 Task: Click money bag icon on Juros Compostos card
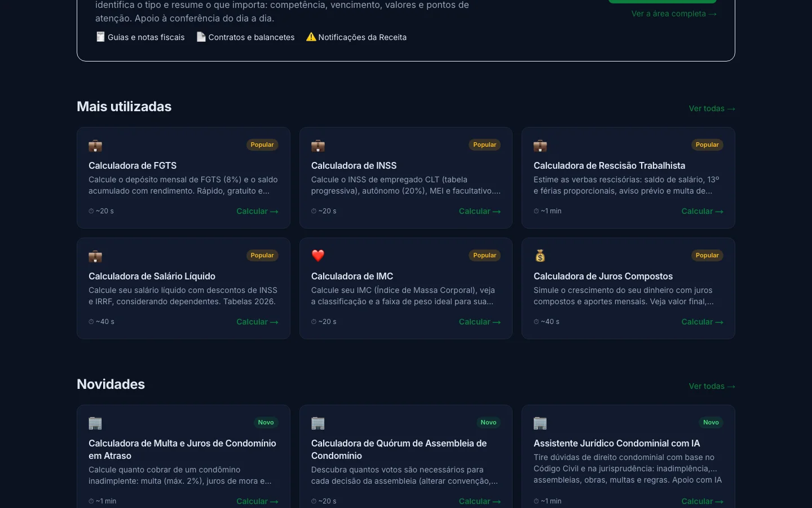coord(540,256)
